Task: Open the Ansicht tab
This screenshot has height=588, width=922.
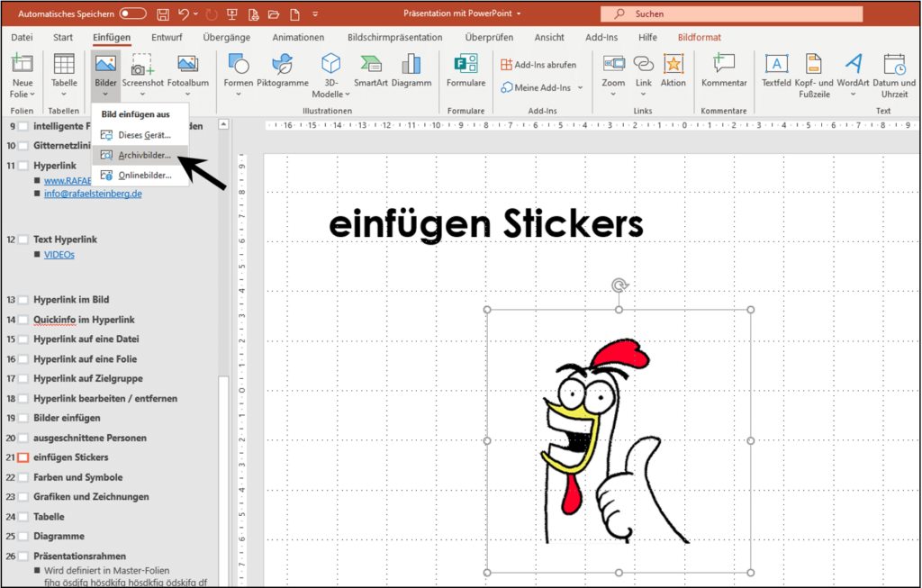Action: (549, 37)
